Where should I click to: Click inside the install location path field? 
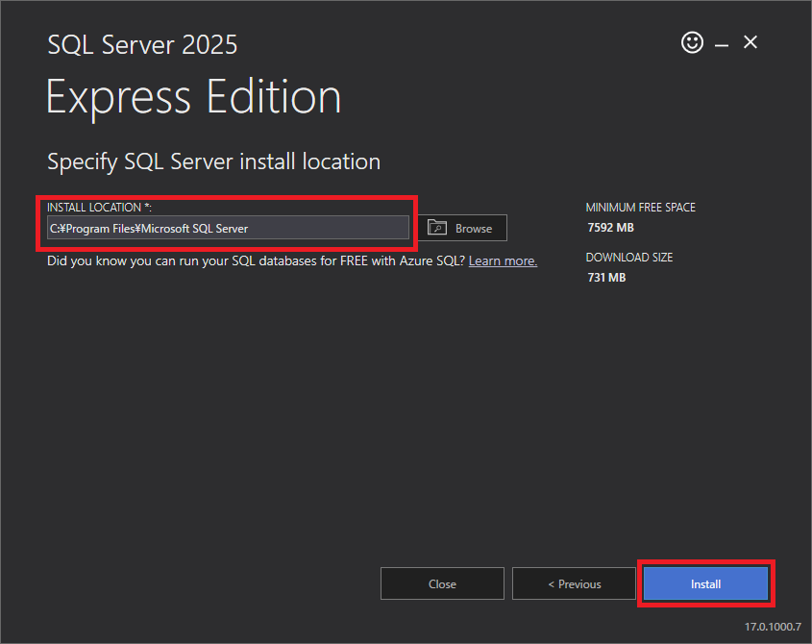click(228, 228)
